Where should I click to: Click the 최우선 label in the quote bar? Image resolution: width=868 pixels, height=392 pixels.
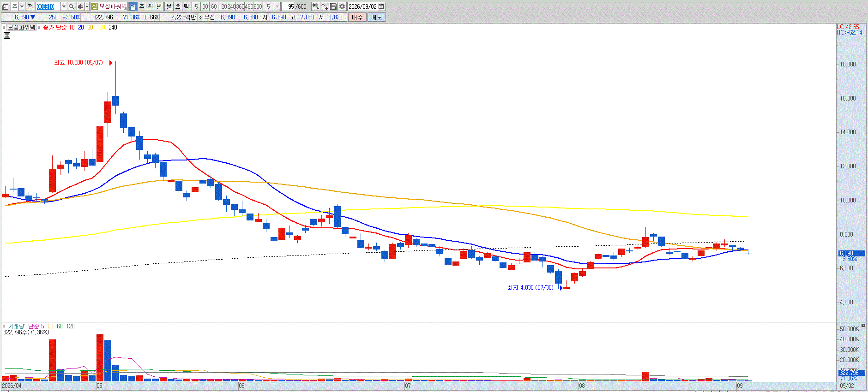(207, 17)
